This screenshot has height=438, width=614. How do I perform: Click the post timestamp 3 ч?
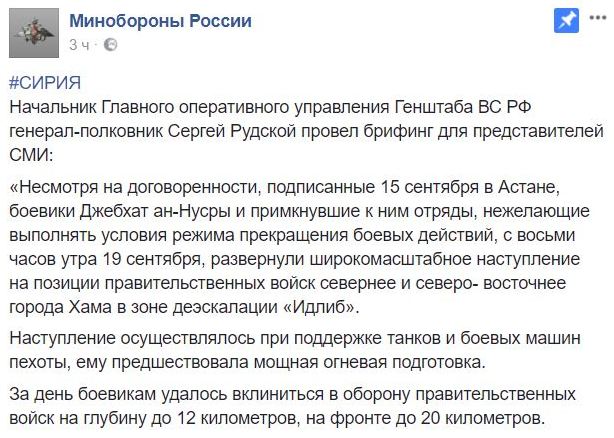(79, 45)
